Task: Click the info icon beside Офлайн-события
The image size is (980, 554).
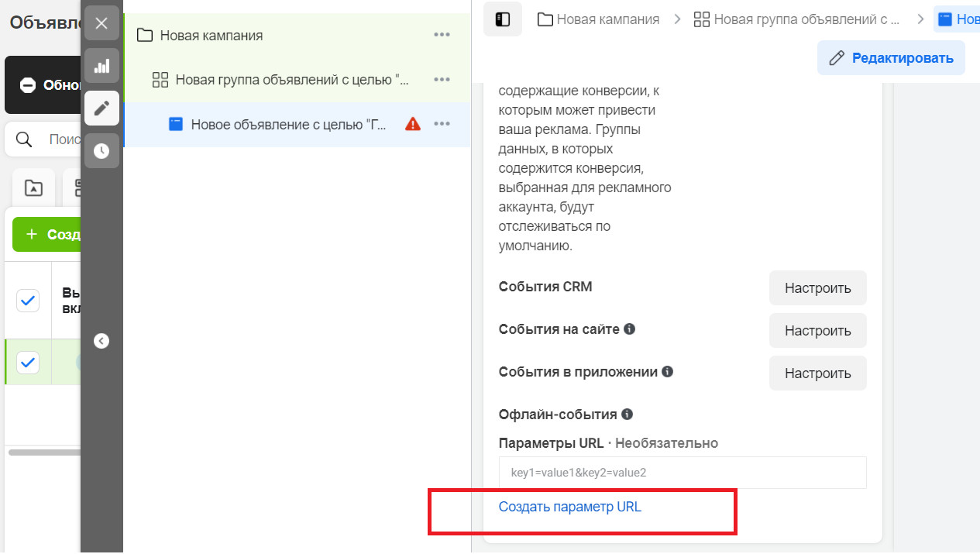Action: (626, 414)
